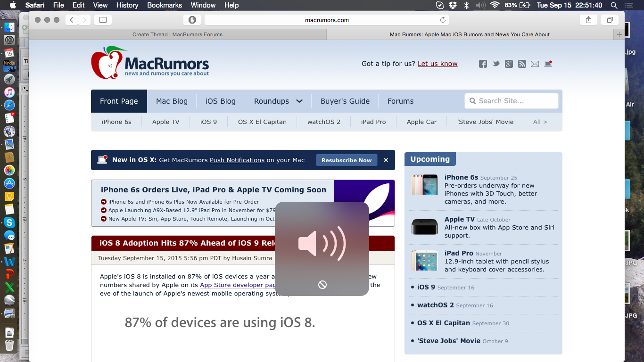Open the Window menu
This screenshot has width=644, height=362.
tap(203, 5)
